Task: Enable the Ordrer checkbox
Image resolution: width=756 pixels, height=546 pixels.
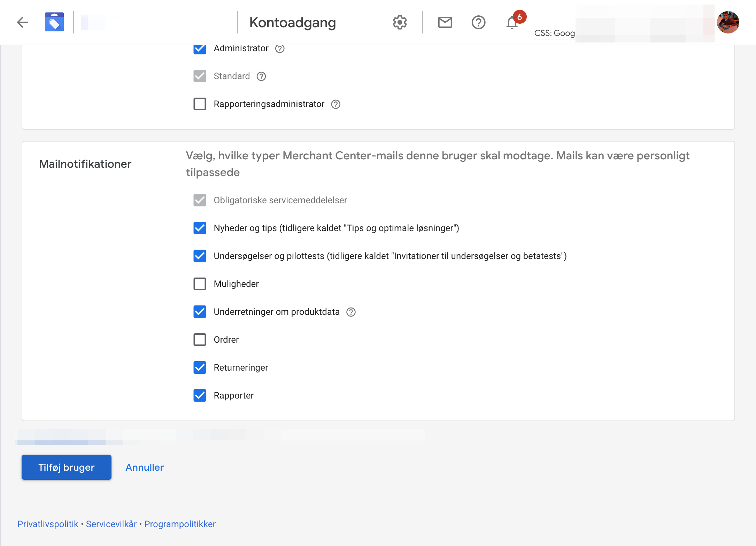Action: [200, 340]
